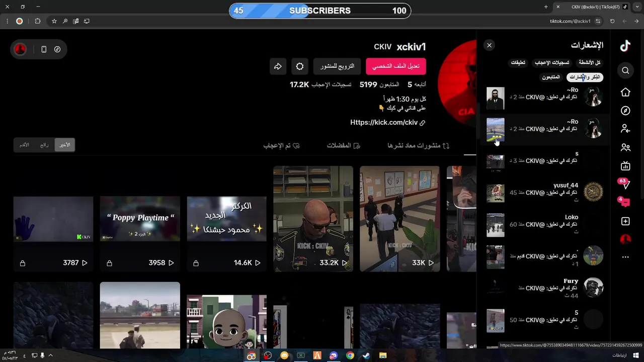Image resolution: width=644 pixels, height=362 pixels.
Task: Click the 'الترويج للمنشور' button
Action: tap(337, 66)
